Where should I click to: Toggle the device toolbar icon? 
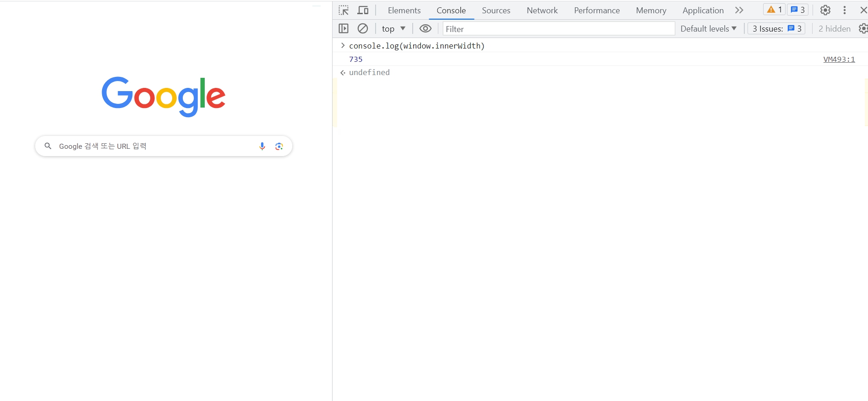(x=363, y=10)
